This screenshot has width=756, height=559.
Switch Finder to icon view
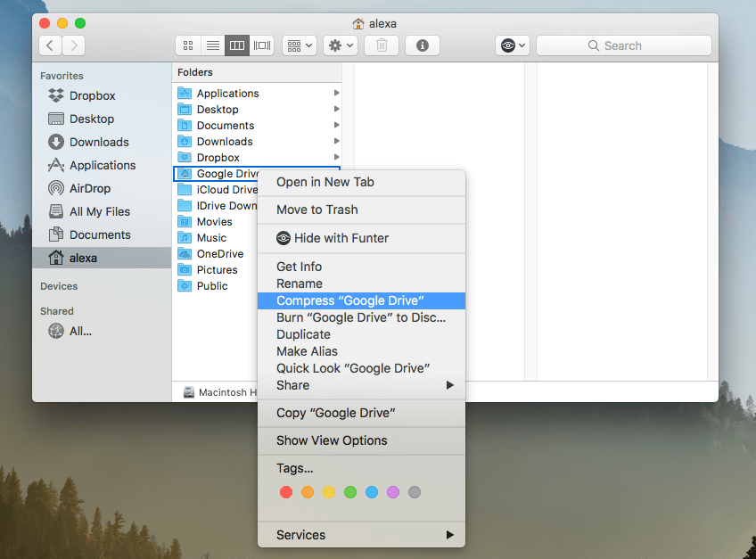point(187,45)
